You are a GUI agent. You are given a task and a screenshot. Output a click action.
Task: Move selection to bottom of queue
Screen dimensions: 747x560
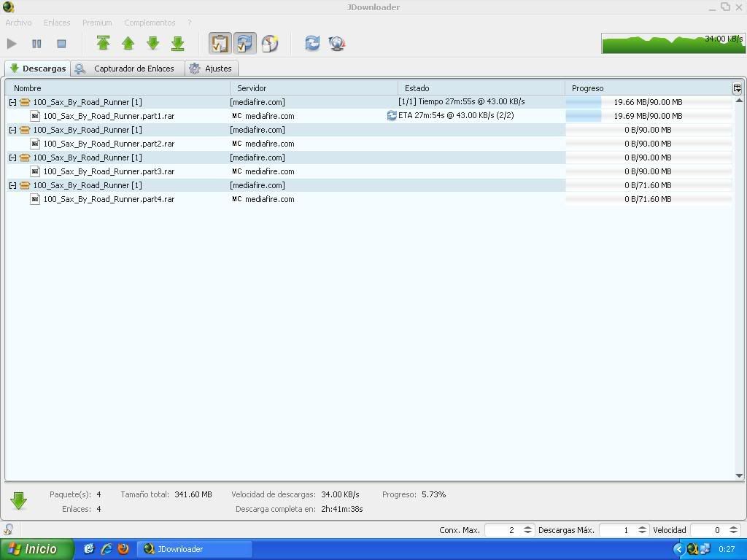[x=178, y=43]
